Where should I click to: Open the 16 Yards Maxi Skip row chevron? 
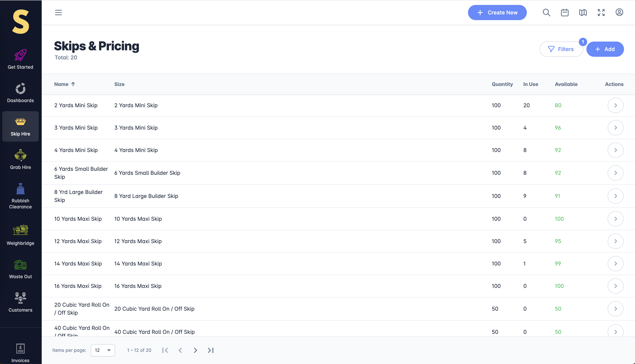coord(615,286)
